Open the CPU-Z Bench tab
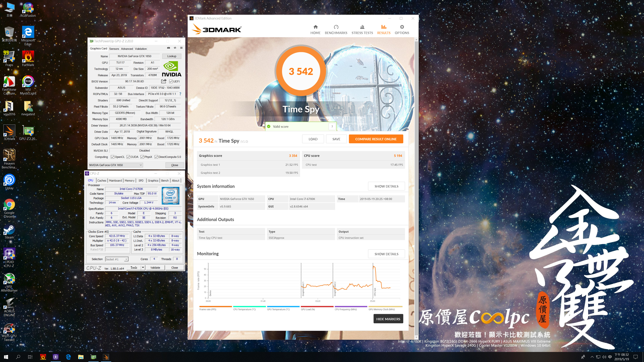644x362 pixels. 165,181
